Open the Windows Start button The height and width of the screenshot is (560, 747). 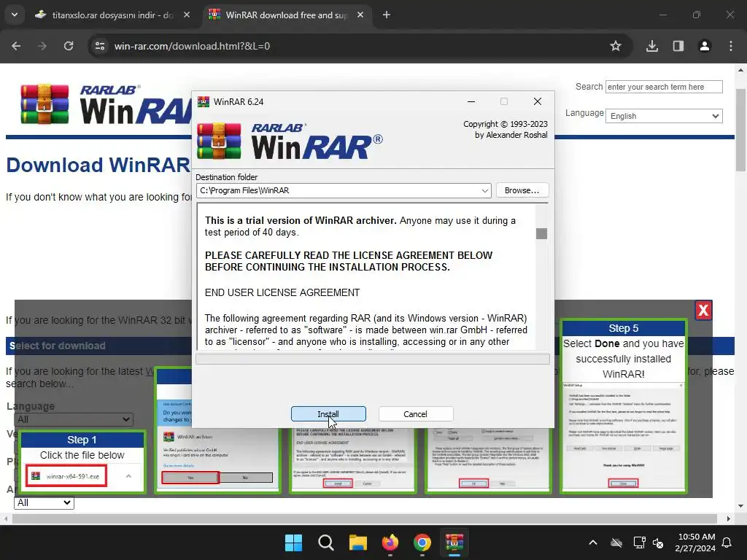pos(293,542)
